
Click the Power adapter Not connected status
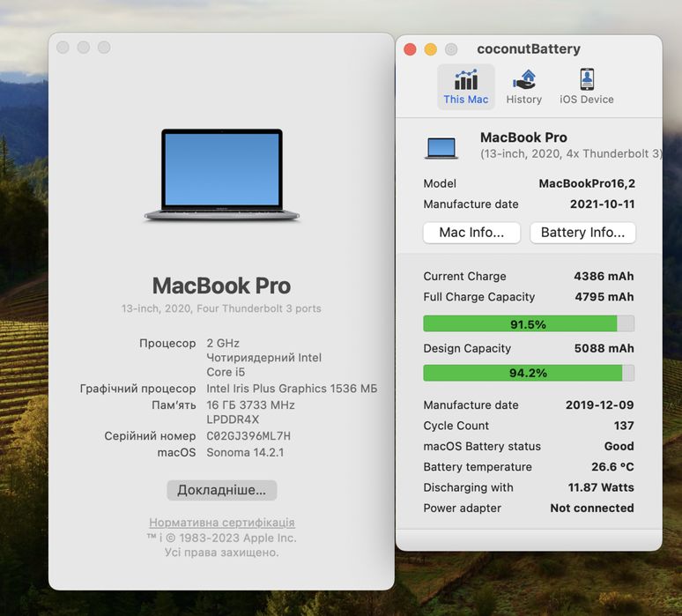592,508
